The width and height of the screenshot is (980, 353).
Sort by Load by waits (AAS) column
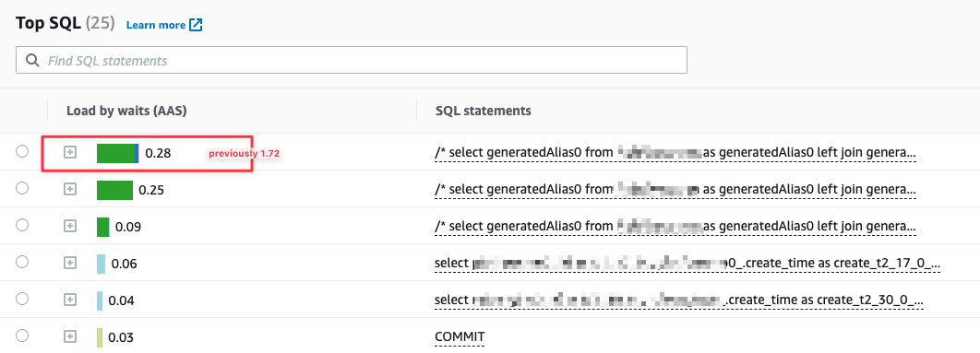click(x=126, y=111)
